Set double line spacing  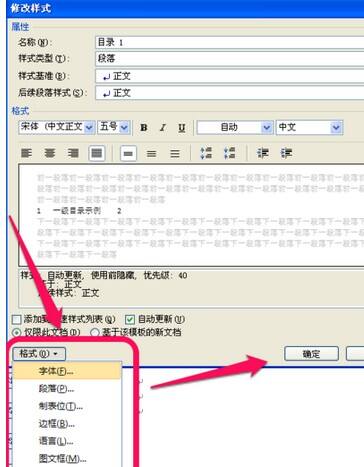coord(175,153)
